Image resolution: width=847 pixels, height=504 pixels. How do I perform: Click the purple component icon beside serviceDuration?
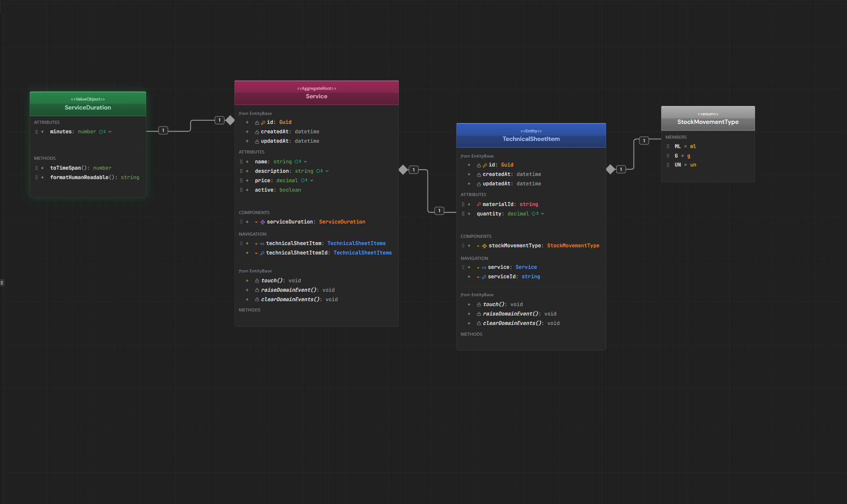point(263,222)
